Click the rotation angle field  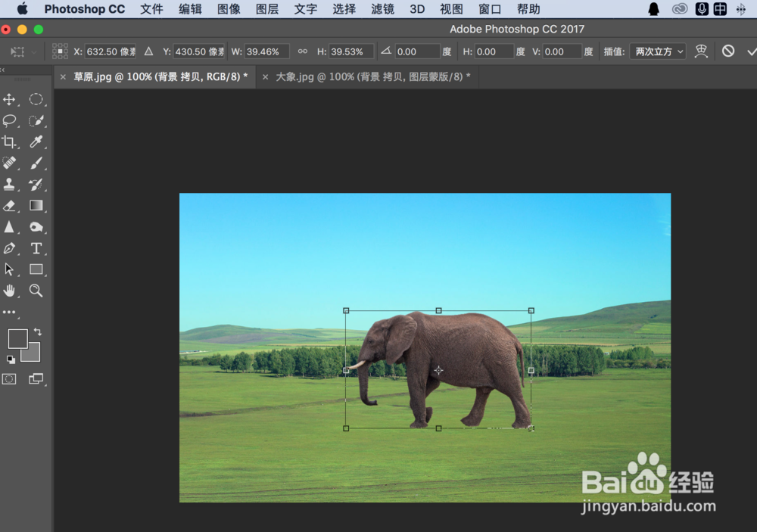[418, 51]
